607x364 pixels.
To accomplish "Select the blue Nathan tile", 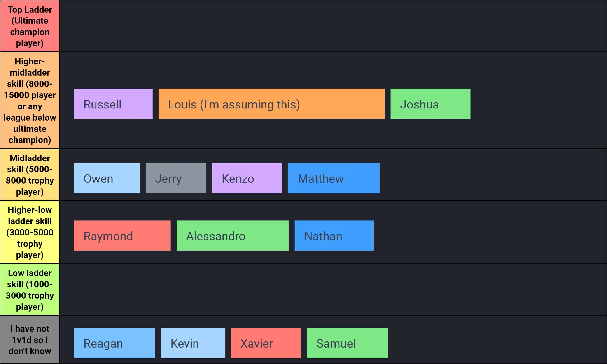I will click(334, 235).
